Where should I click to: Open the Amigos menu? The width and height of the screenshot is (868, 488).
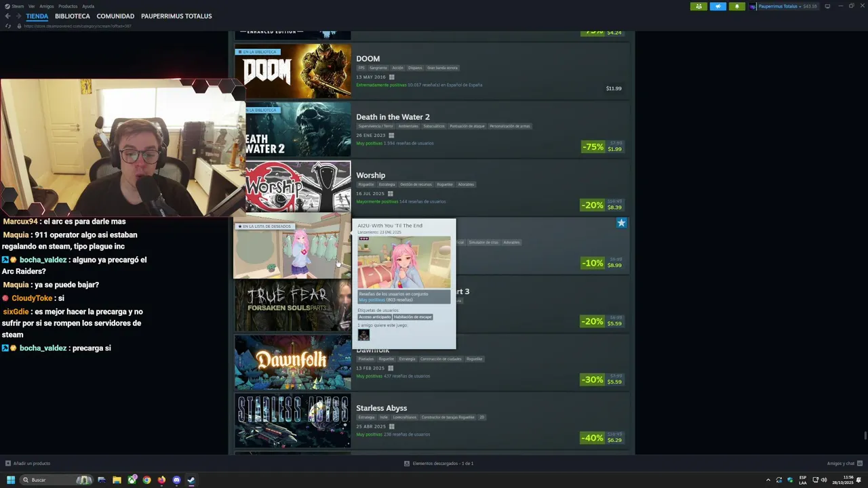47,6
